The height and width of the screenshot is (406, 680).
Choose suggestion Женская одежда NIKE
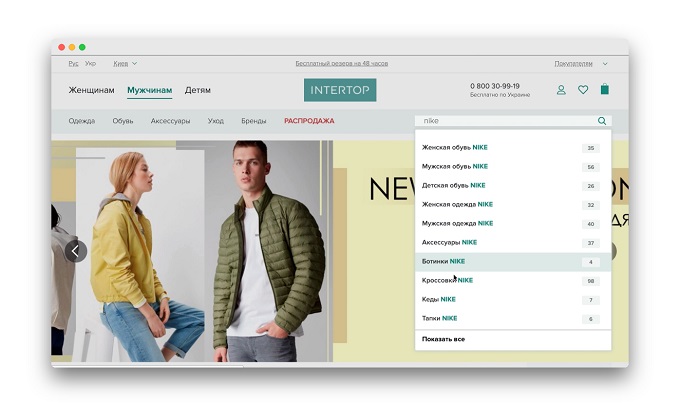513,205
